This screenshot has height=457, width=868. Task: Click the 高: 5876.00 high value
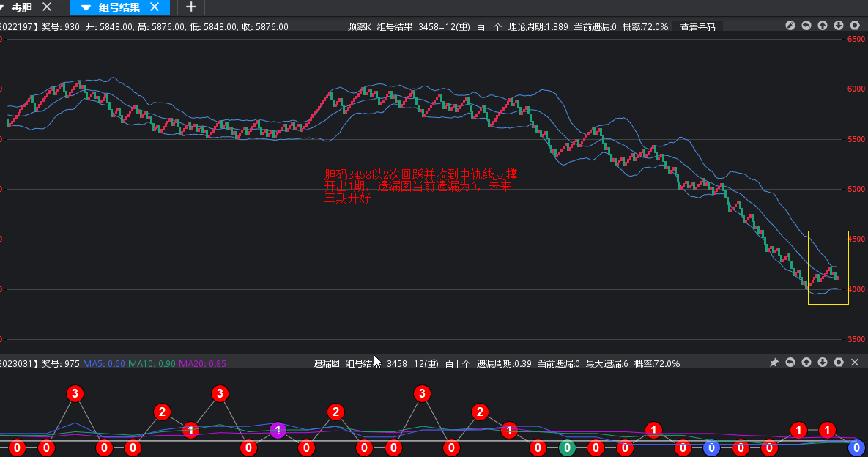161,26
